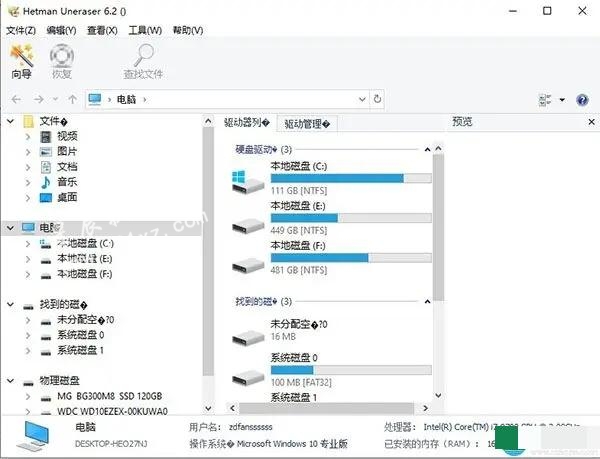Viewport: 600px width, 459px height.
Task: Click the 本地磁盘 (C:) Windows drive icon
Action: coord(248,181)
